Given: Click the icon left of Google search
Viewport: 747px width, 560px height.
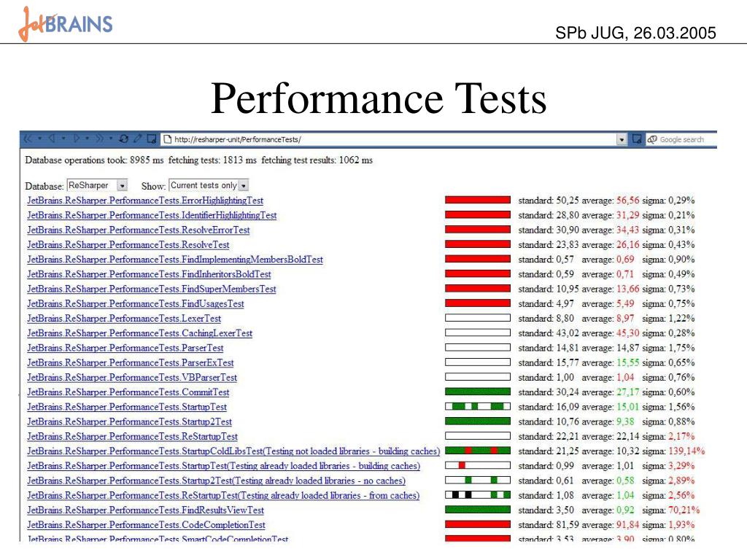Looking at the screenshot, I should click(x=637, y=139).
